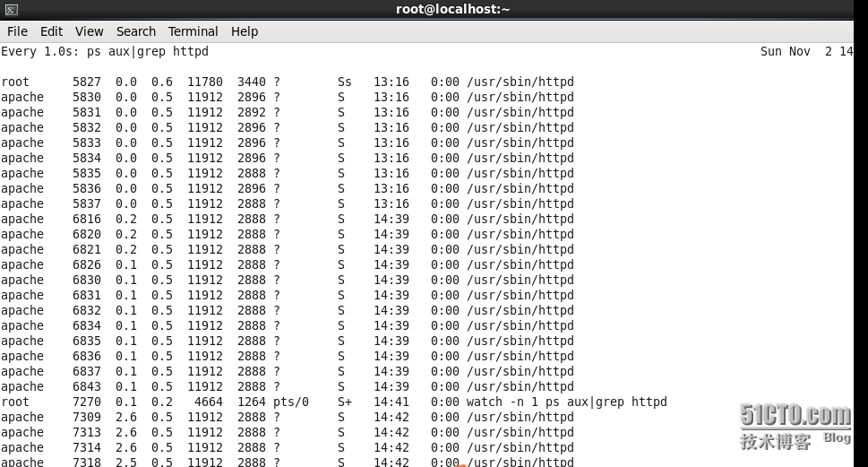This screenshot has width=868, height=467.
Task: Click '/usr/sbin/httpd' in the row of PID 5827
Action: 520,82
